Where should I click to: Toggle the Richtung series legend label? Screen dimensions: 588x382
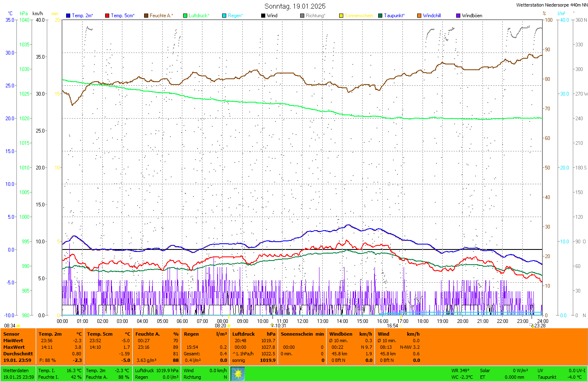coord(315,16)
